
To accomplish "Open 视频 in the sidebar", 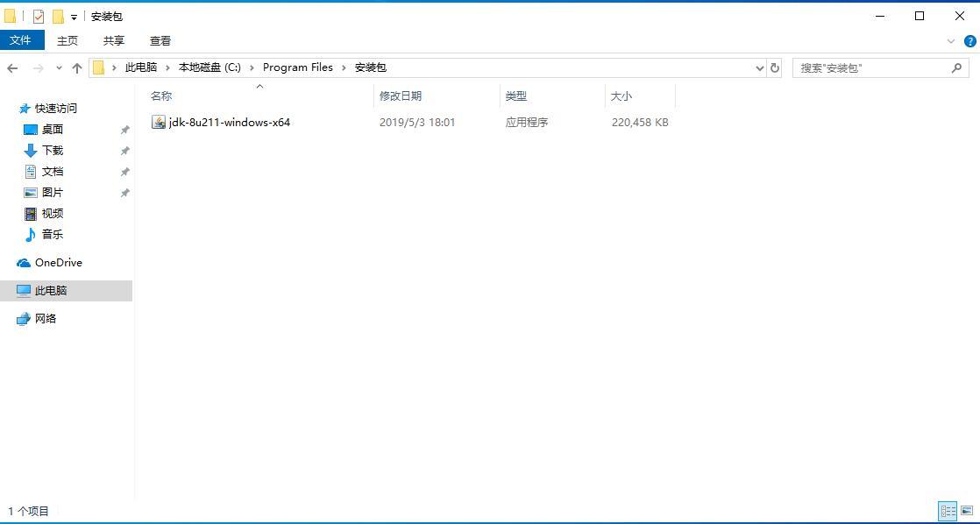I will [53, 214].
